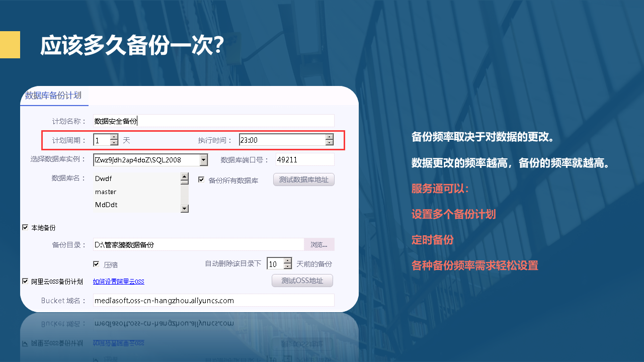Increase the auto-delete days spinner value
The image size is (644, 362).
pyautogui.click(x=287, y=261)
